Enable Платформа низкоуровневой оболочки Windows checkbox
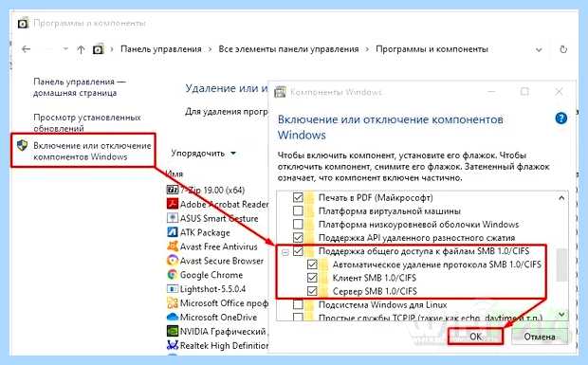The height and width of the screenshot is (365, 588). click(x=298, y=224)
